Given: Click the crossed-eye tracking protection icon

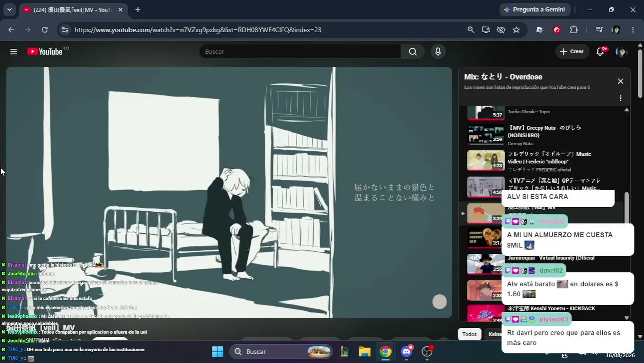Looking at the screenshot, I should (501, 30).
